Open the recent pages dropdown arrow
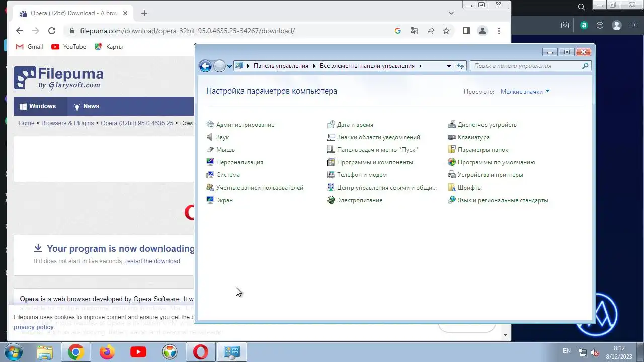 [x=229, y=66]
